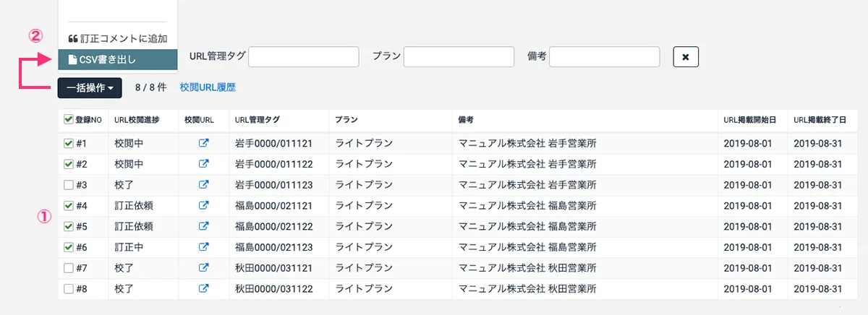
Task: Open the 校閲URL履歴 link
Action: point(208,87)
